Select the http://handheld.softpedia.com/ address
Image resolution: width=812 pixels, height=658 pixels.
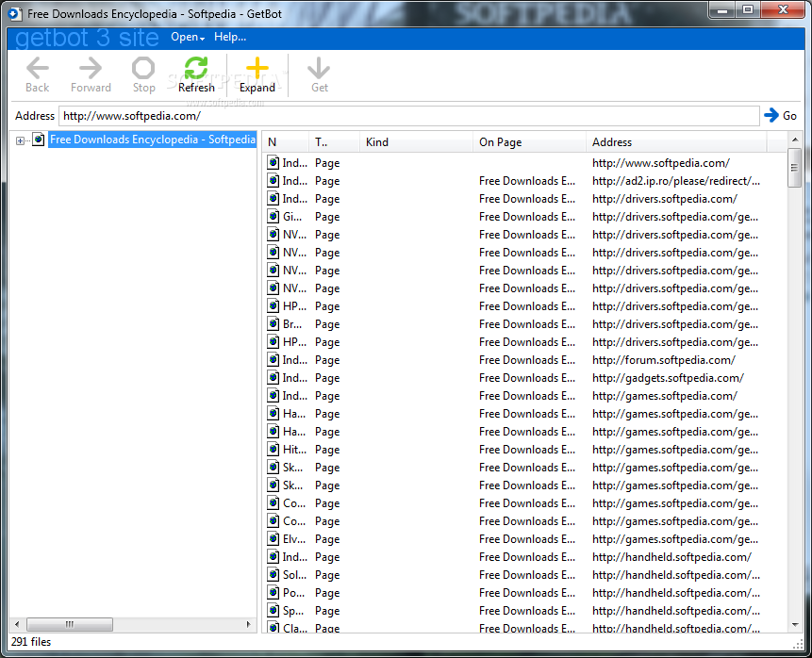point(671,557)
